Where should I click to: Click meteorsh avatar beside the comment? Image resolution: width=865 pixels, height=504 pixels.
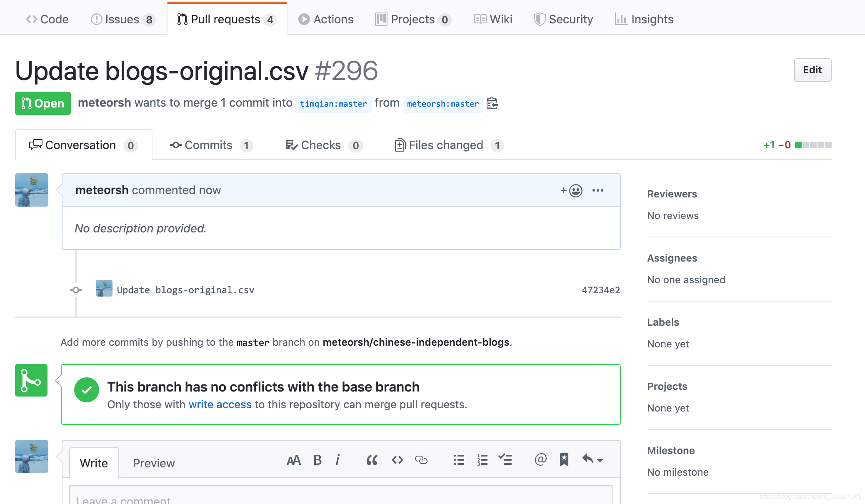(x=32, y=190)
